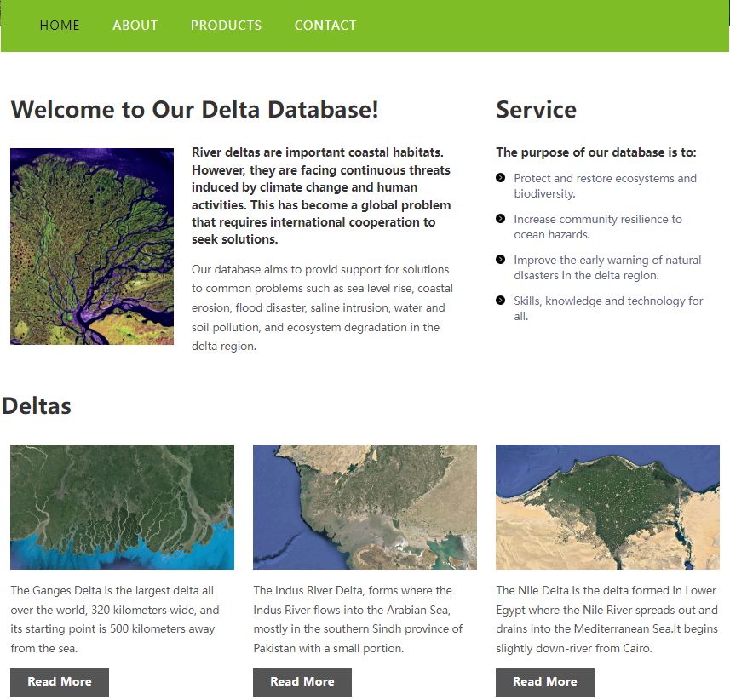Click the 'Welcome to Our Delta Database!' heading
730x700 pixels.
[194, 110]
